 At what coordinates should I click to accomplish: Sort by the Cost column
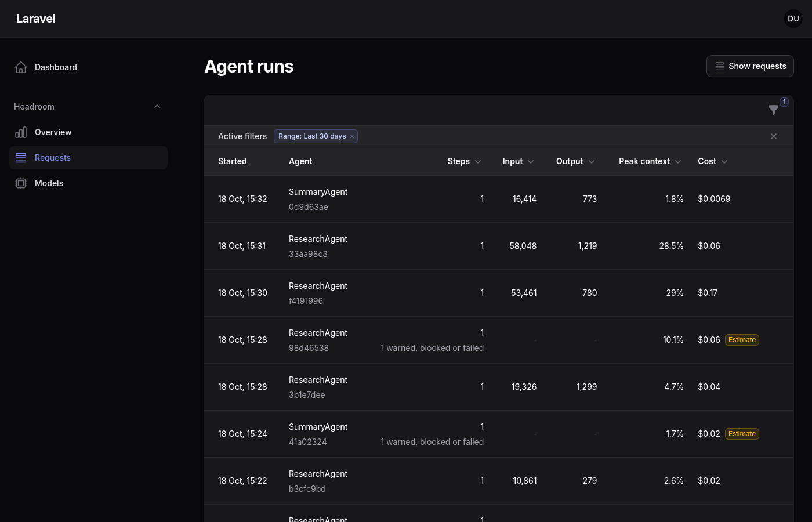click(x=712, y=161)
